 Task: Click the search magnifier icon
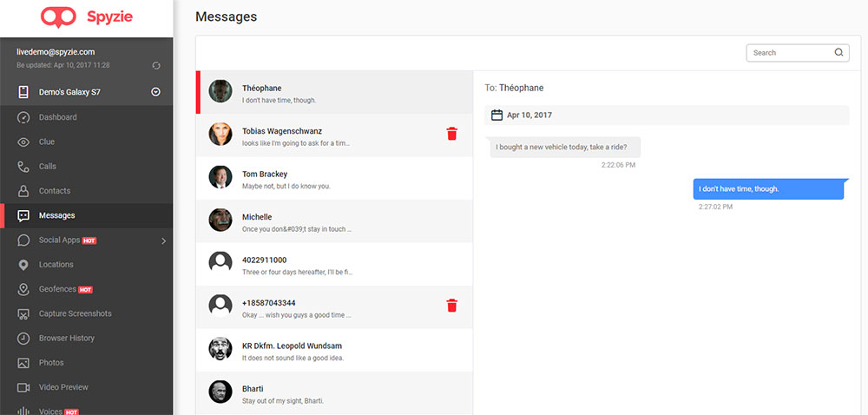tap(838, 53)
